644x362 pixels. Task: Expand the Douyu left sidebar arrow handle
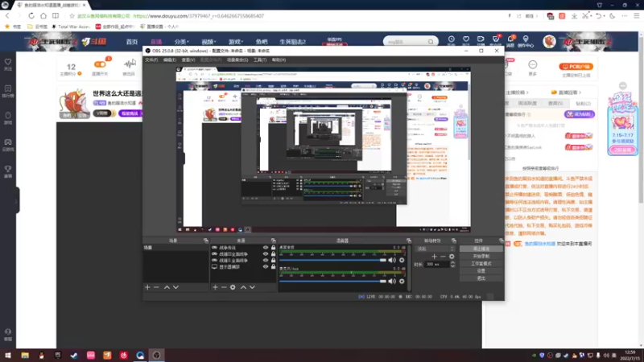tap(16, 200)
